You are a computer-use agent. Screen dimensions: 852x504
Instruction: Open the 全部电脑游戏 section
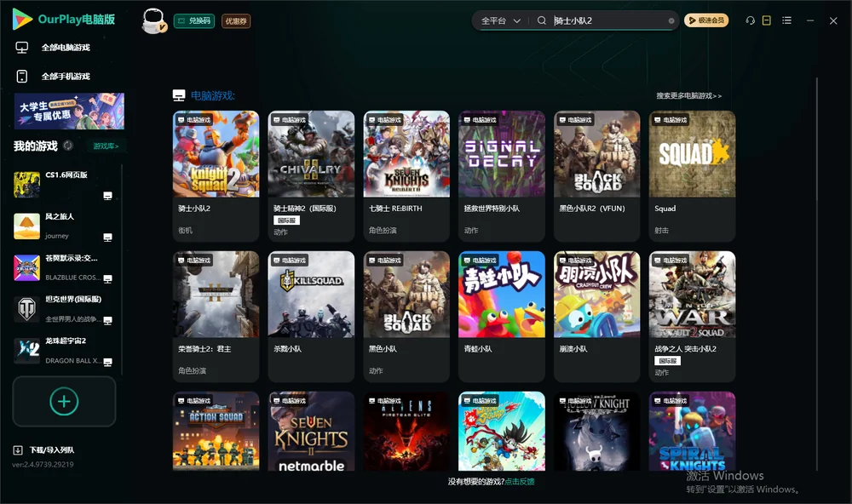point(66,48)
